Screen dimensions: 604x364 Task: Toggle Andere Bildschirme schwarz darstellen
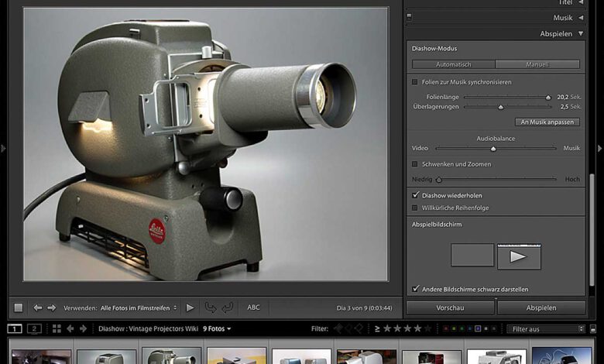point(415,289)
